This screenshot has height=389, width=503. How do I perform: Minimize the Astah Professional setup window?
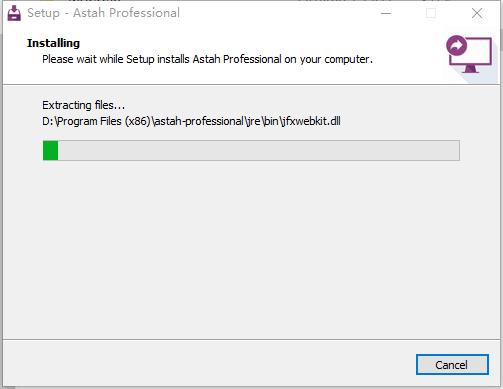(386, 13)
